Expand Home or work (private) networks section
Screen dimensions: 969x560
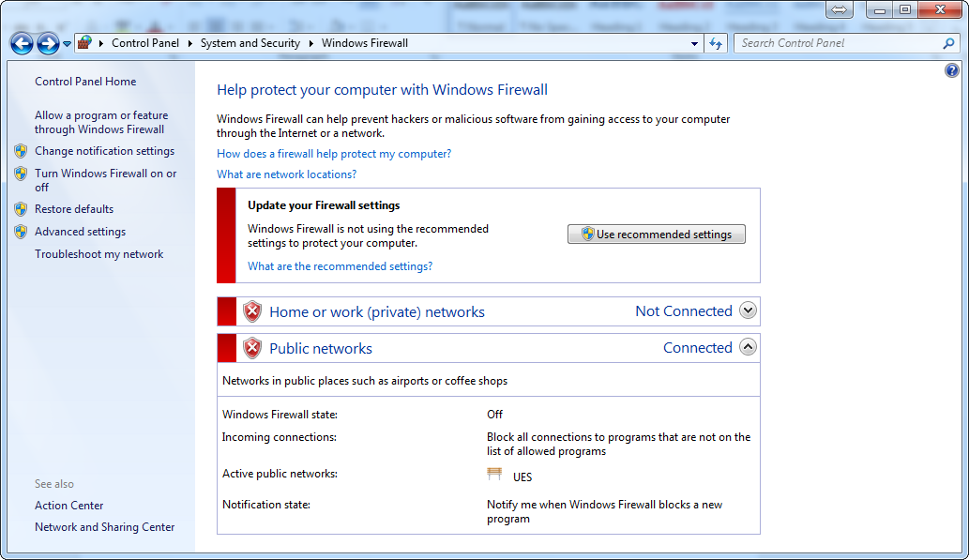748,310
